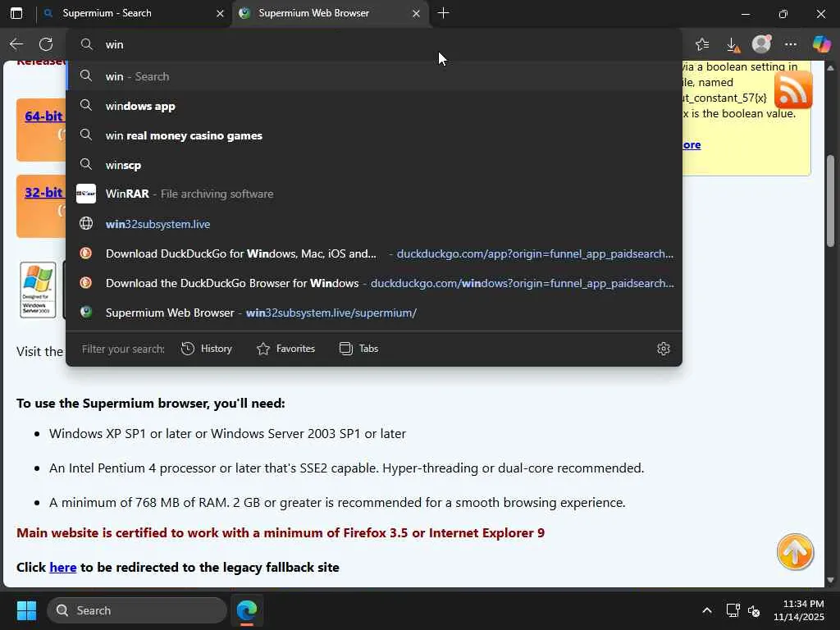Open Settings and more ellipsis menu
The height and width of the screenshot is (630, 840).
click(x=791, y=44)
